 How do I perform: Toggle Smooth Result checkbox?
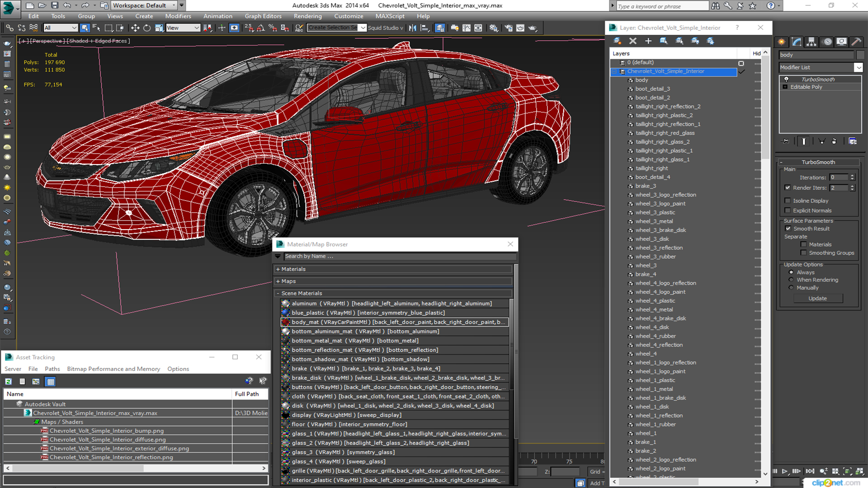click(788, 229)
